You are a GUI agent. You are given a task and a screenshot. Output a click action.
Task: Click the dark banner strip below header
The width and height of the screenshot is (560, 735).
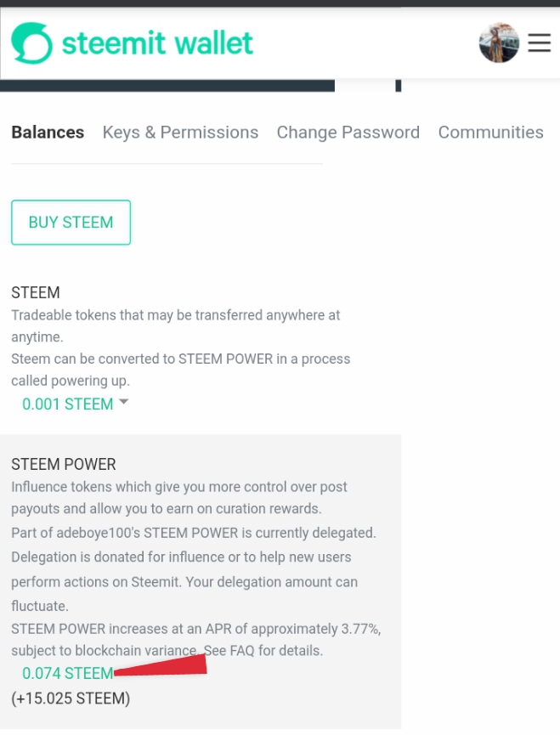pos(170,86)
